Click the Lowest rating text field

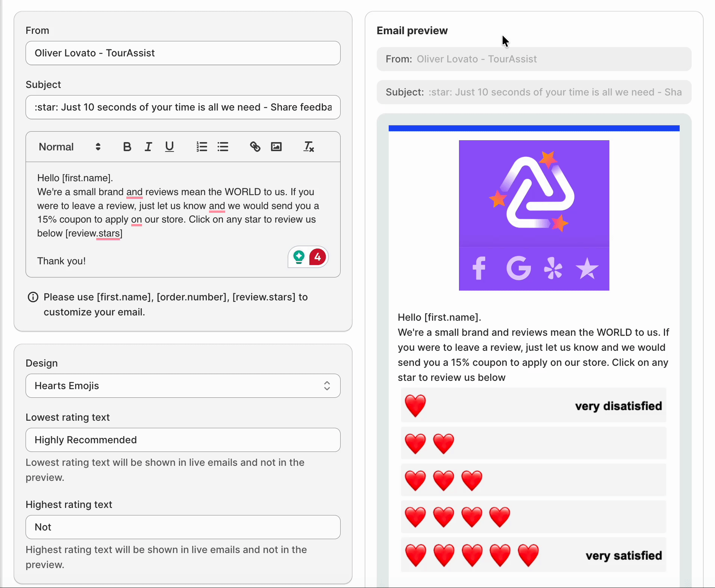pos(183,440)
